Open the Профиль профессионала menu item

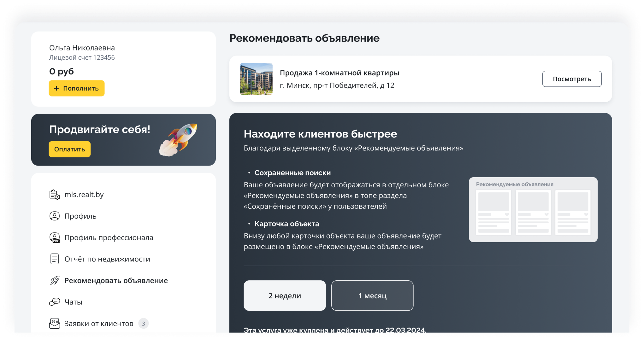tap(109, 237)
